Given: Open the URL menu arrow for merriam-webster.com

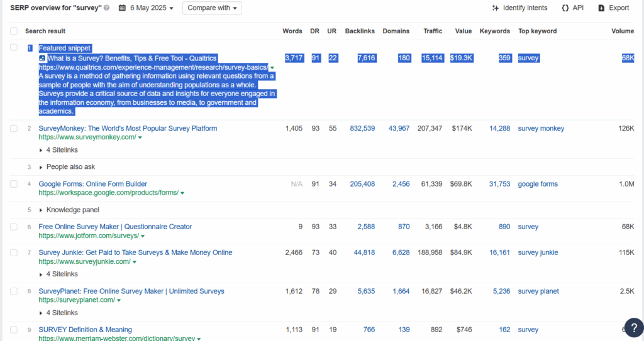Looking at the screenshot, I should pyautogui.click(x=199, y=339).
